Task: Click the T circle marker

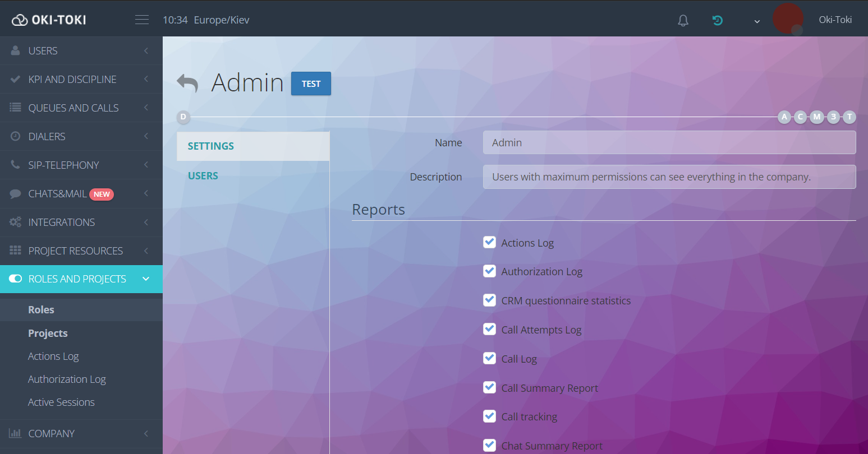Action: coord(850,117)
